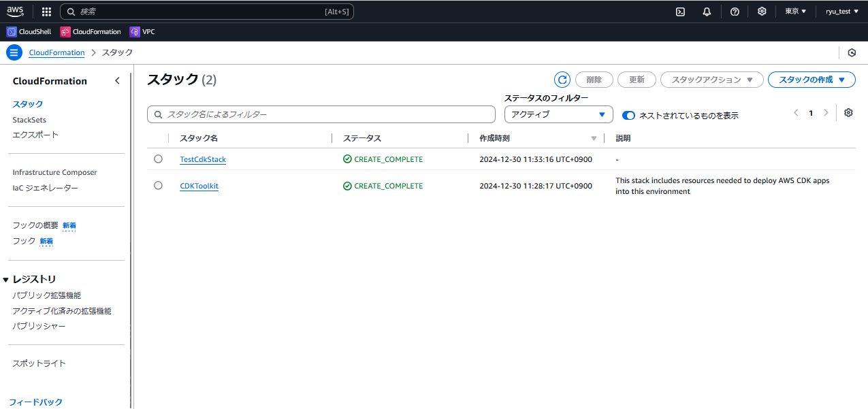Click the スタックの作成 button
Screen dimensions: 868x409
[811, 80]
